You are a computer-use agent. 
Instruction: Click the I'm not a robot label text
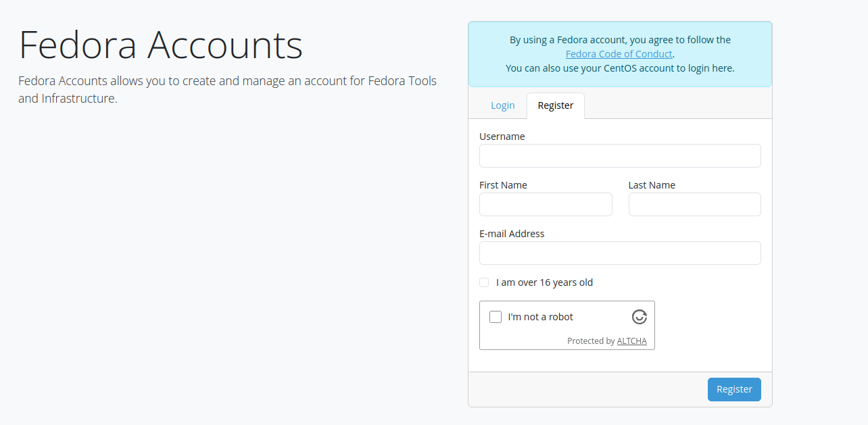(x=541, y=317)
